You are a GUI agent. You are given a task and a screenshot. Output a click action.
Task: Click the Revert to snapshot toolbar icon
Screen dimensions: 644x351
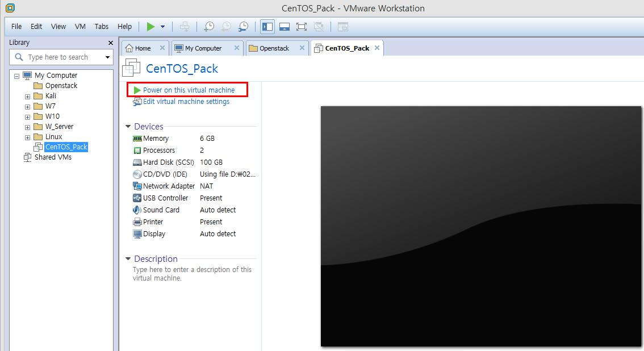226,27
